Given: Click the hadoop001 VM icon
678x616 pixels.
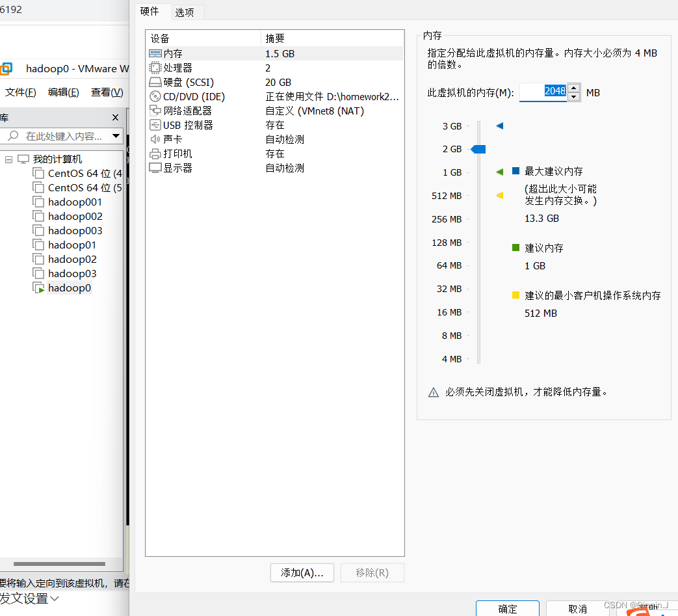Looking at the screenshot, I should tap(38, 202).
